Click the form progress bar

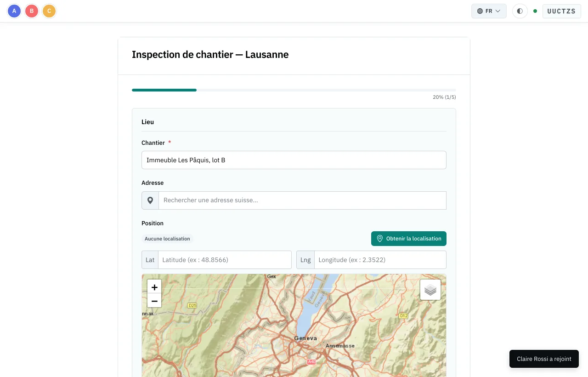[x=294, y=90]
